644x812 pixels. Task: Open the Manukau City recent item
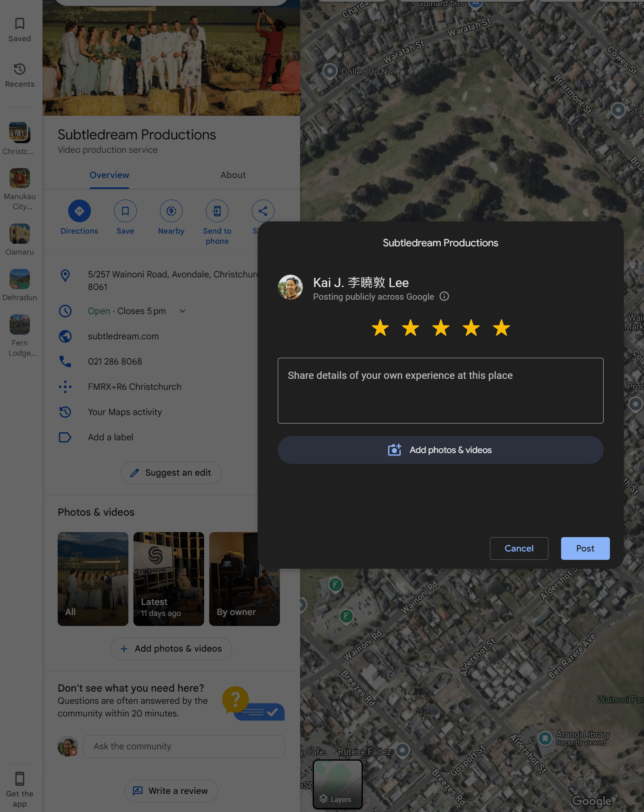point(20,178)
